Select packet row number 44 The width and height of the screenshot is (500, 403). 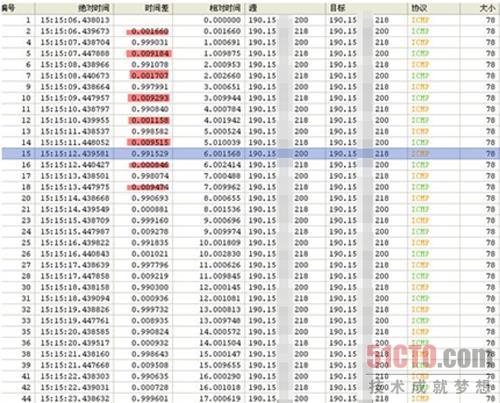(250, 398)
